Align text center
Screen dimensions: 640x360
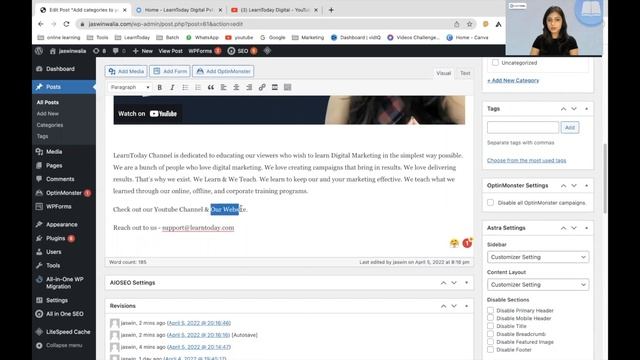pyautogui.click(x=236, y=87)
